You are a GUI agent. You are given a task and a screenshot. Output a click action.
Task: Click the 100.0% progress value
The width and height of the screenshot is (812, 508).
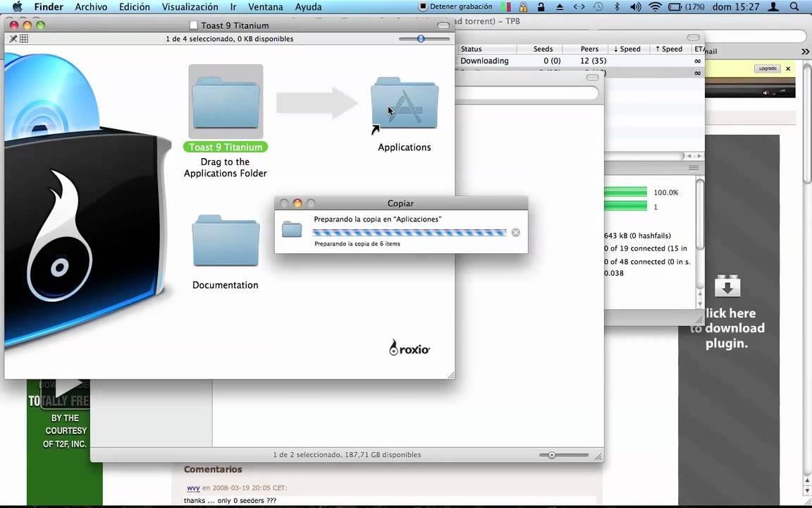click(666, 193)
